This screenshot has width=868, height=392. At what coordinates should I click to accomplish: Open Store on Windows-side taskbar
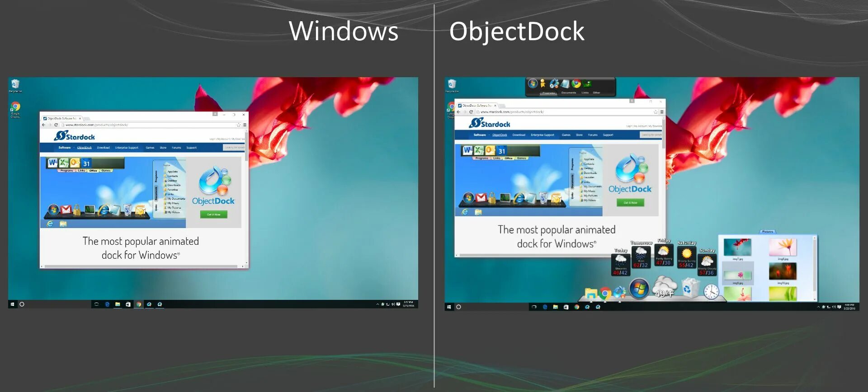coord(128,304)
